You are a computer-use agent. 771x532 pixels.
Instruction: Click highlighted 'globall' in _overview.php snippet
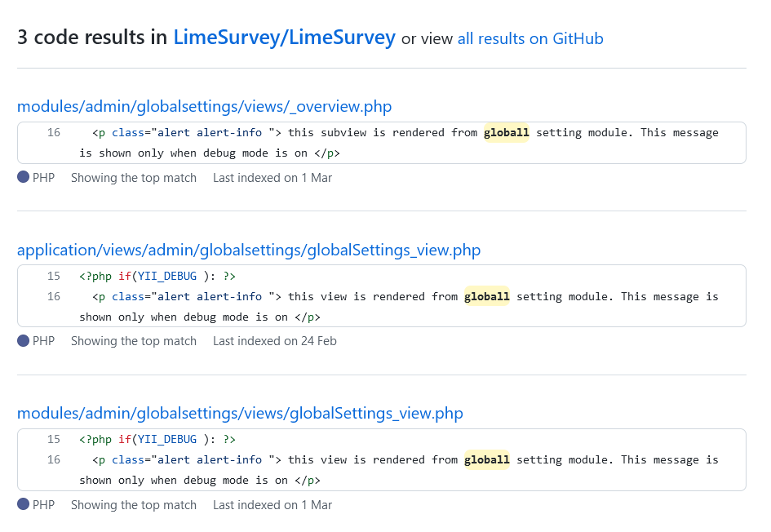click(x=506, y=132)
